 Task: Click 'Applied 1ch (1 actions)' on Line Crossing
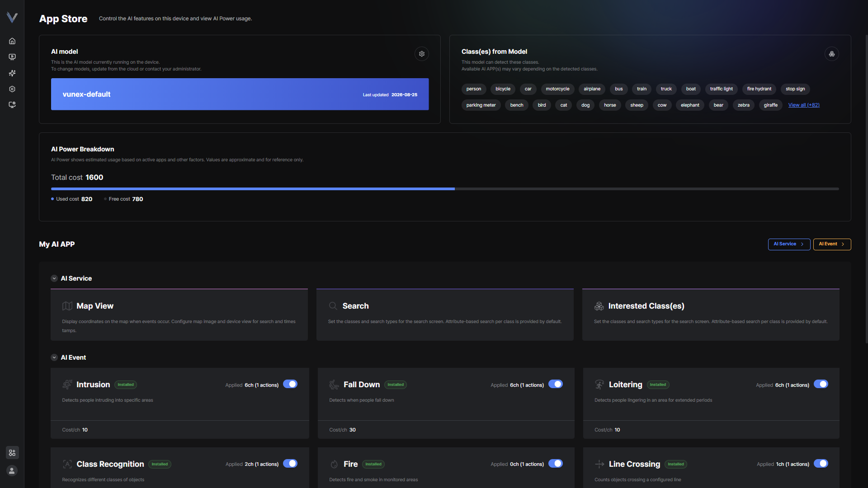tap(783, 465)
